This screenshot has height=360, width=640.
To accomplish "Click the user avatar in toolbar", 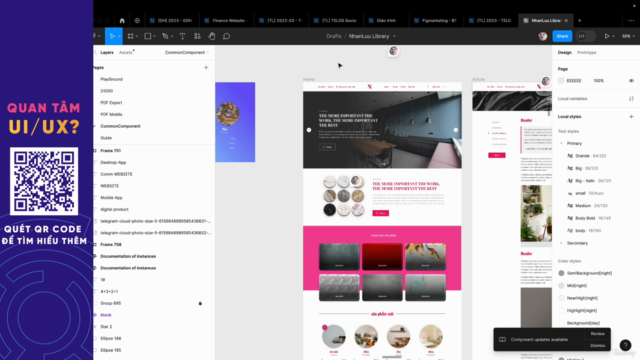I will 542,36.
